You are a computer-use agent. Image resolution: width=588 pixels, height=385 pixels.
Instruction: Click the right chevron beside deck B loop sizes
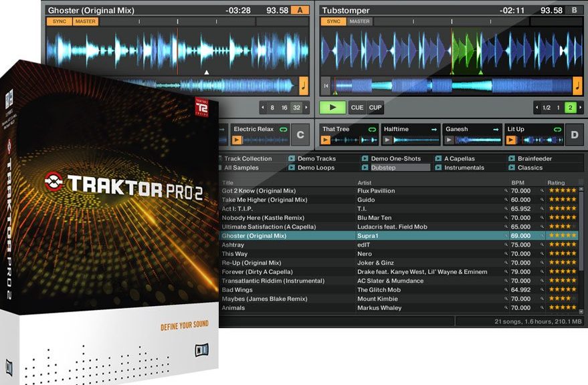tap(581, 107)
